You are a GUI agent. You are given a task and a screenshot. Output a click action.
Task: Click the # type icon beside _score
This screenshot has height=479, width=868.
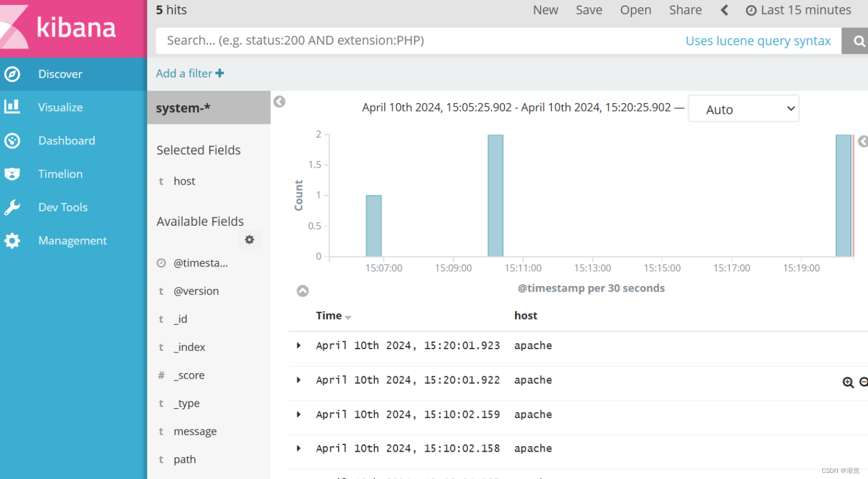coord(161,375)
